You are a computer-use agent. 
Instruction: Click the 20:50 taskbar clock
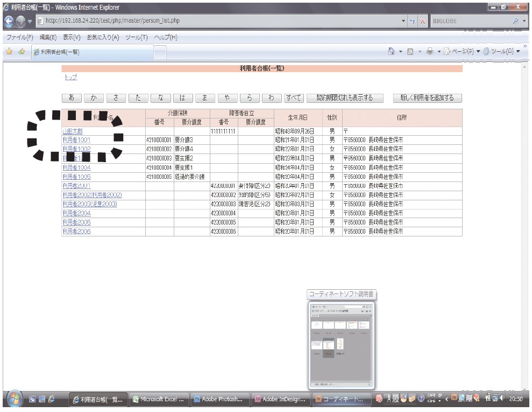click(x=516, y=399)
